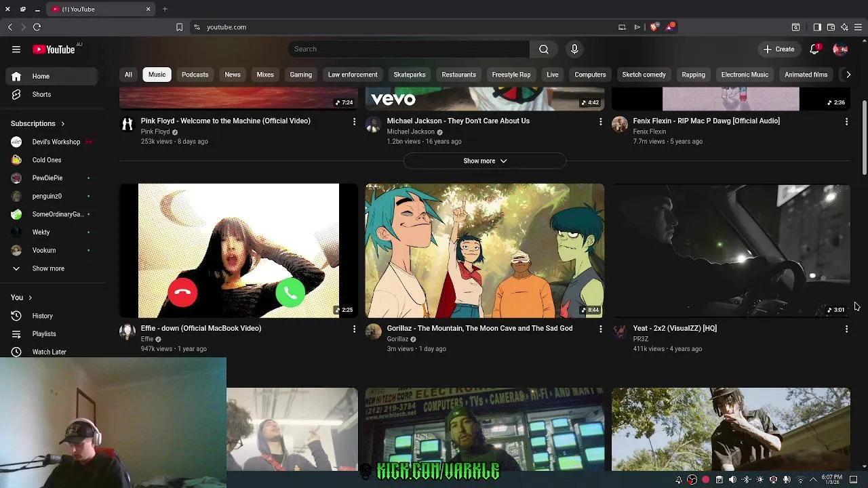This screenshot has height=488, width=868.
Task: Click the YouTube search input field
Action: (x=409, y=49)
